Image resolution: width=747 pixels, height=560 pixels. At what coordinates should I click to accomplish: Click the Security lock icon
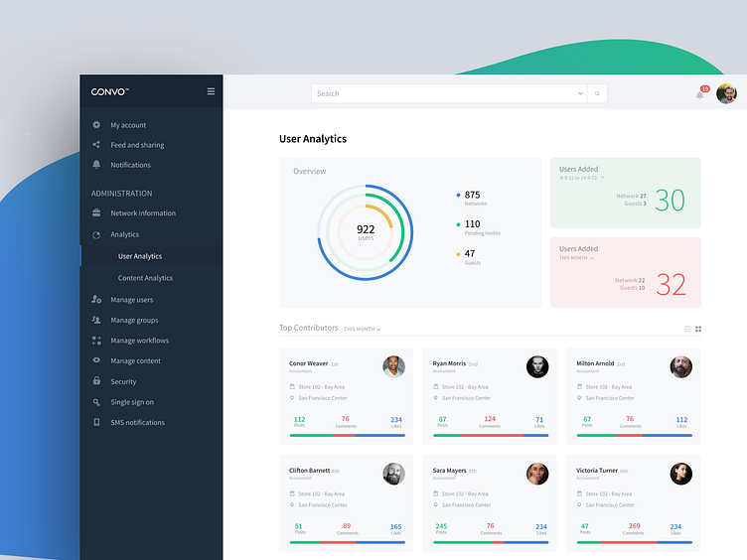[96, 381]
